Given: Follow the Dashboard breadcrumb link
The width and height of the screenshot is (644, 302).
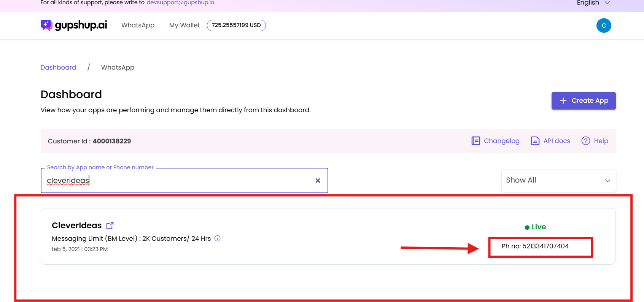Looking at the screenshot, I should pos(58,67).
